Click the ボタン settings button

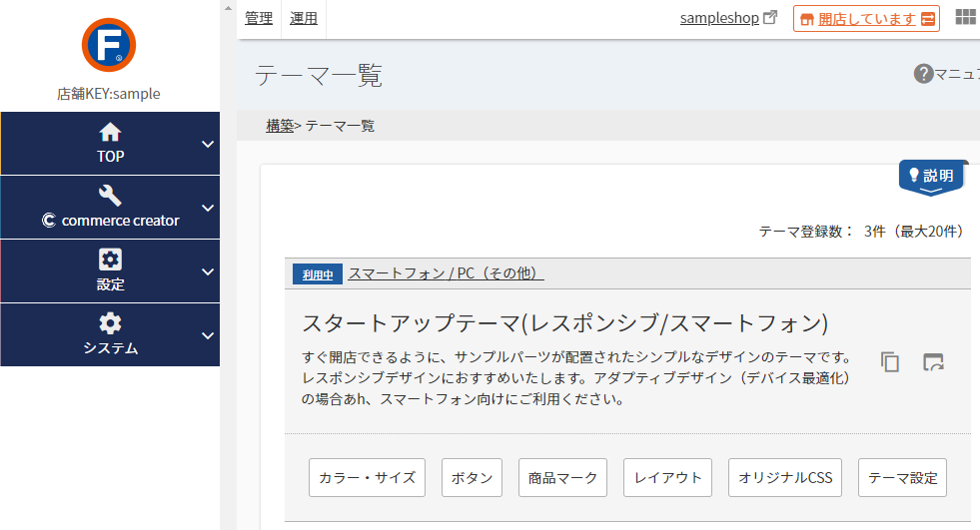pyautogui.click(x=472, y=477)
